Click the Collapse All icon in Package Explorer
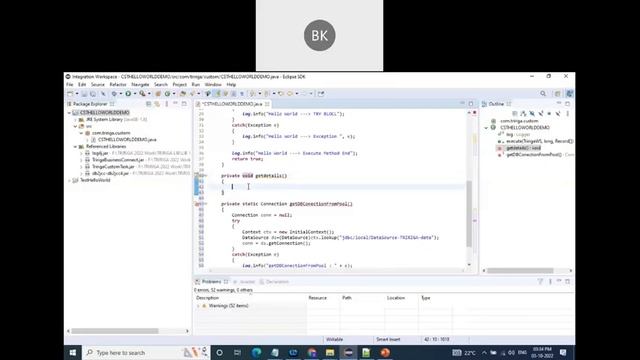640x360 pixels. (149, 104)
